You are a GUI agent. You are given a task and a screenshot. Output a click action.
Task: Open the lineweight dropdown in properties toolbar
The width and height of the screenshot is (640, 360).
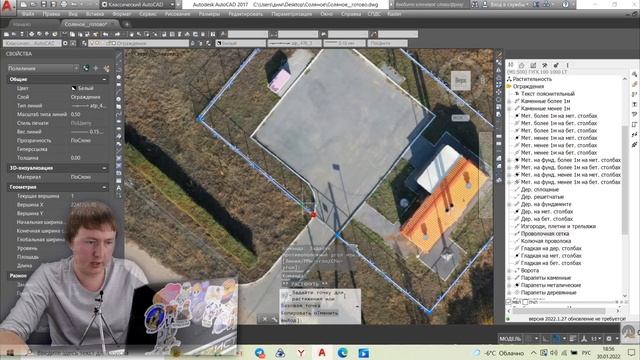pyautogui.click(x=344, y=43)
